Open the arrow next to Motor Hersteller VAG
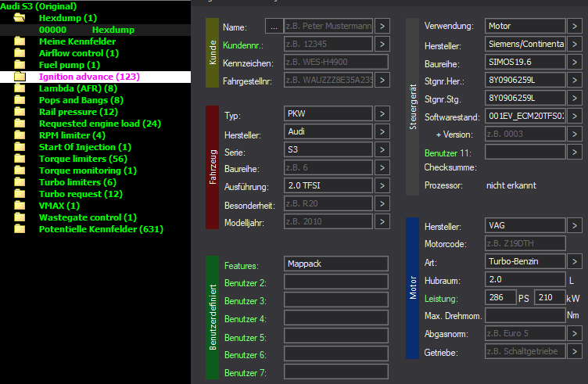 point(574,225)
